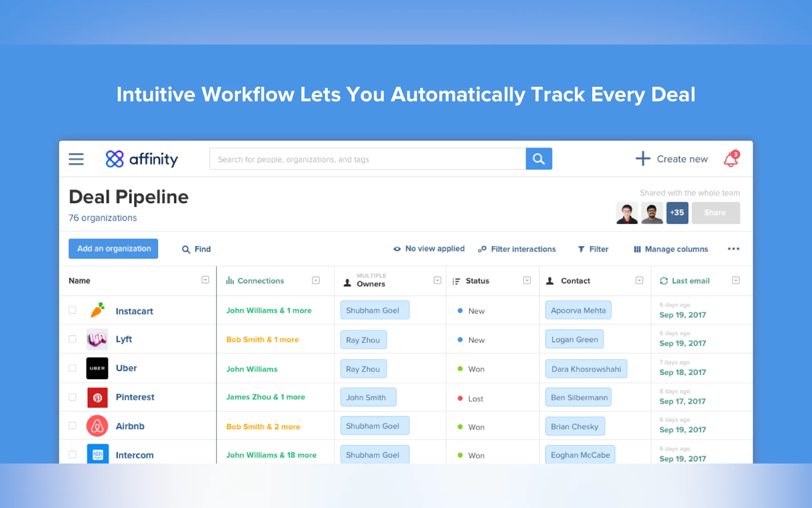
Task: Click the Apoorva Mehta contact tag
Action: tap(578, 310)
